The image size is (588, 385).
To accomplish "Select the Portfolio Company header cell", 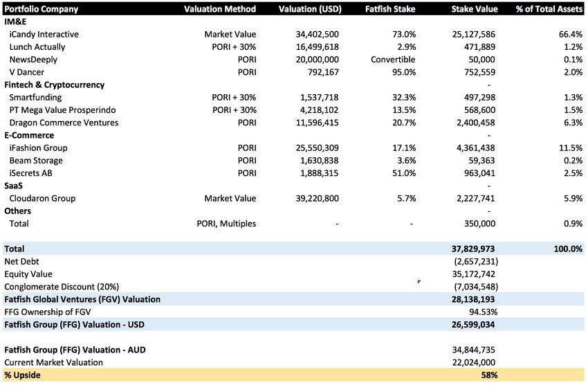I will [42, 9].
